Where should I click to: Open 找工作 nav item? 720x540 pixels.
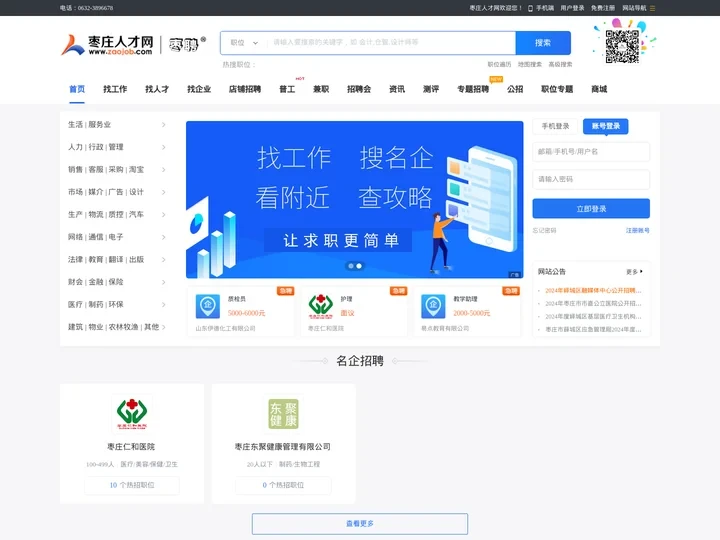[x=115, y=89]
